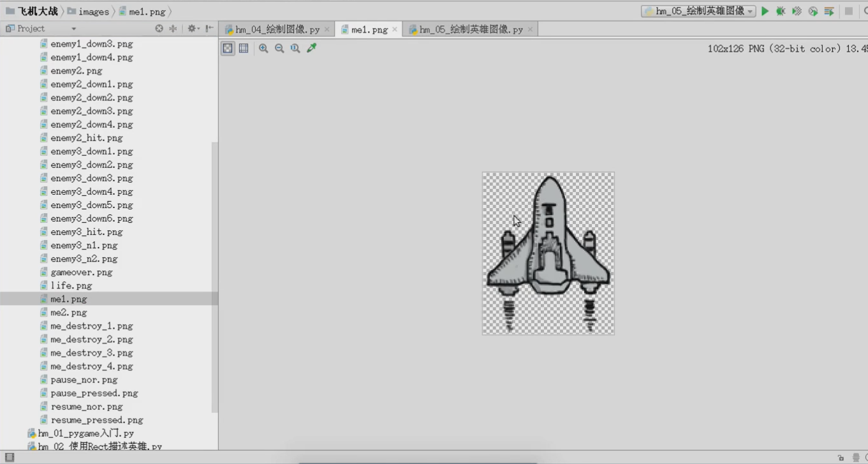868x464 pixels.
Task: Select the me1.png editor tab
Action: click(369, 29)
